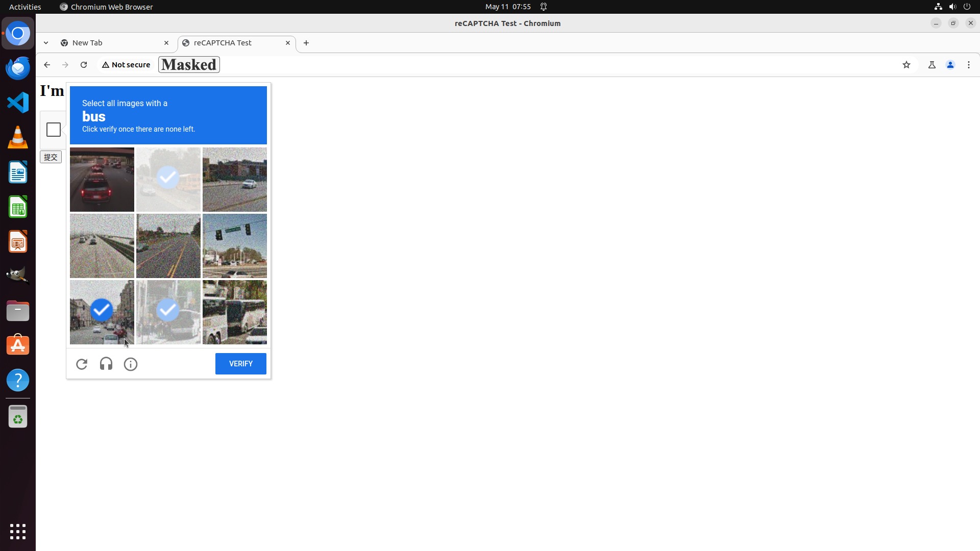Image resolution: width=980 pixels, height=551 pixels.
Task: Get a new reCAPTCHA challenge with the reload icon
Action: (82, 364)
